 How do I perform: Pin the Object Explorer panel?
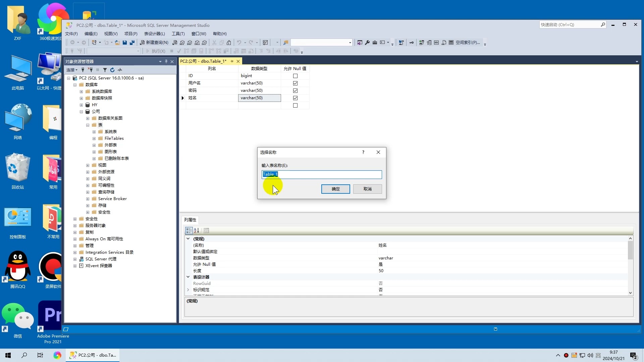[166, 62]
